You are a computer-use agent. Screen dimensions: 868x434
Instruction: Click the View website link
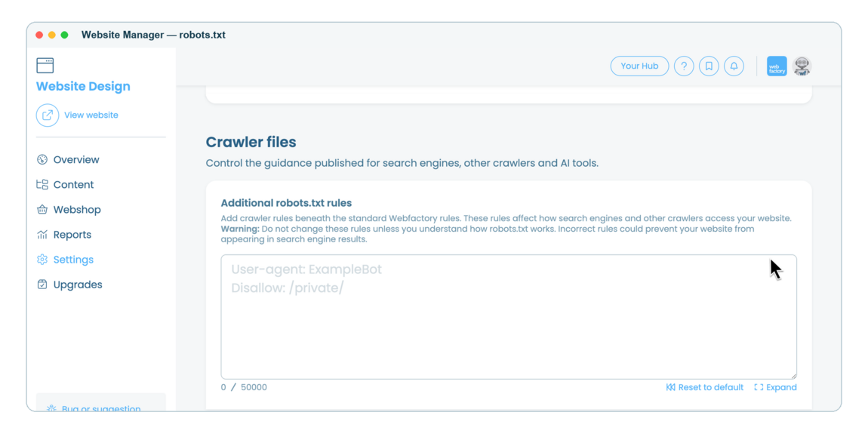(x=91, y=115)
